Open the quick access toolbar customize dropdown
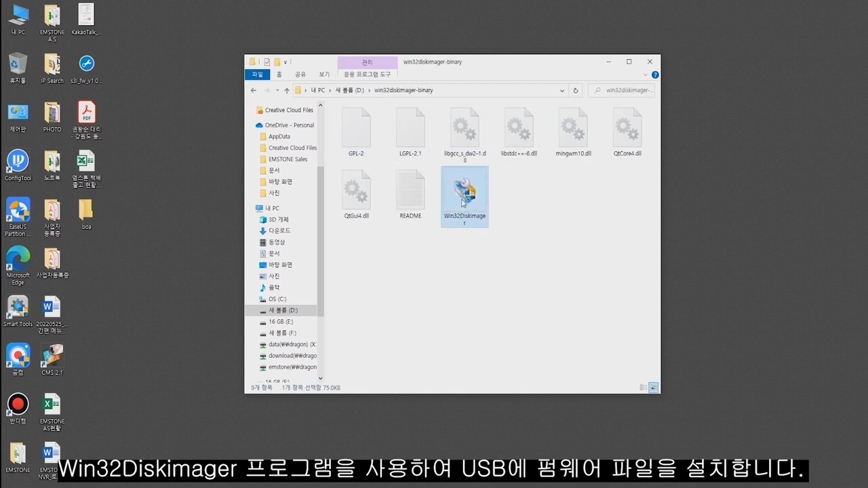This screenshot has width=868, height=488. pyautogui.click(x=285, y=62)
